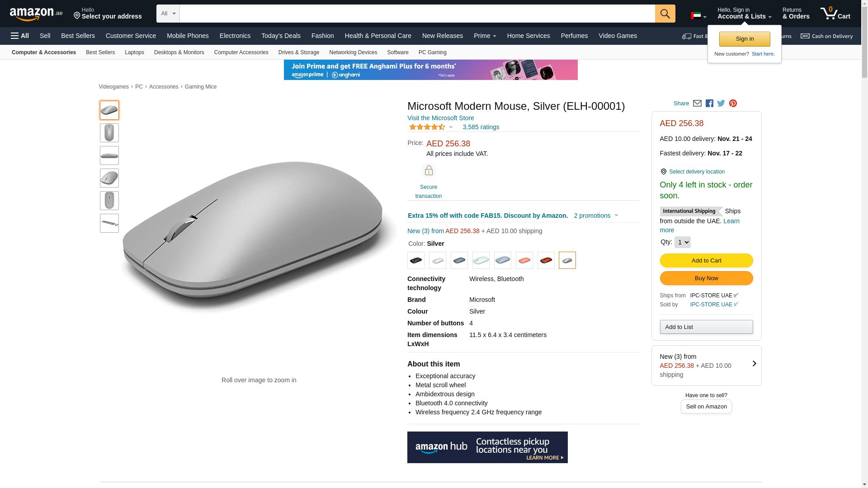Viewport: 868px width, 488px height.
Task: Open the shopping cart icon
Action: [835, 14]
